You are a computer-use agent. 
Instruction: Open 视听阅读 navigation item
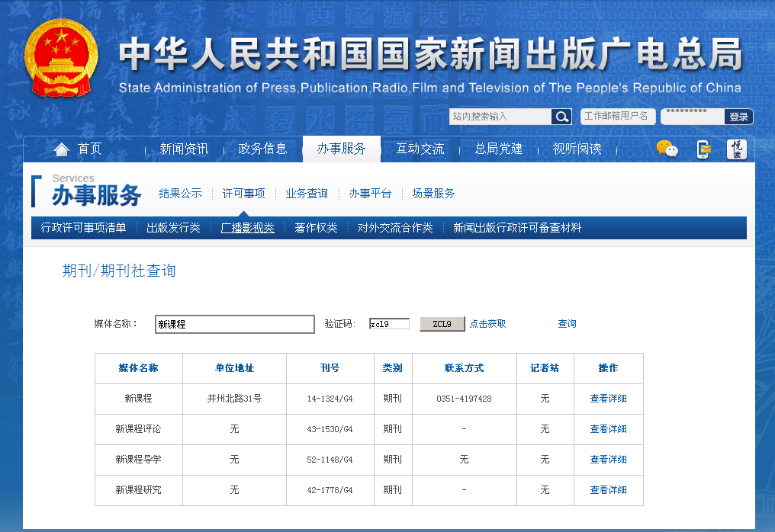pyautogui.click(x=577, y=149)
